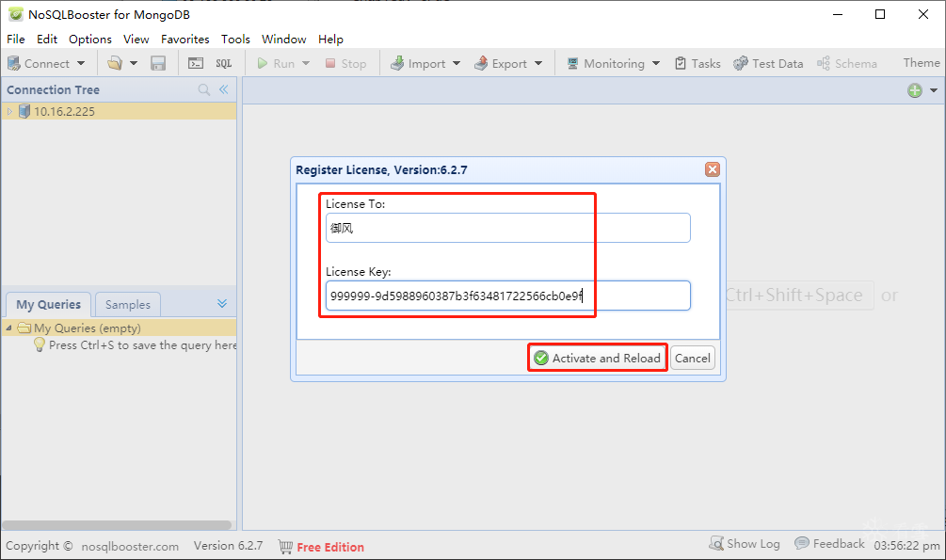Open the Export dropdown arrow
The width and height of the screenshot is (946, 560).
(538, 63)
